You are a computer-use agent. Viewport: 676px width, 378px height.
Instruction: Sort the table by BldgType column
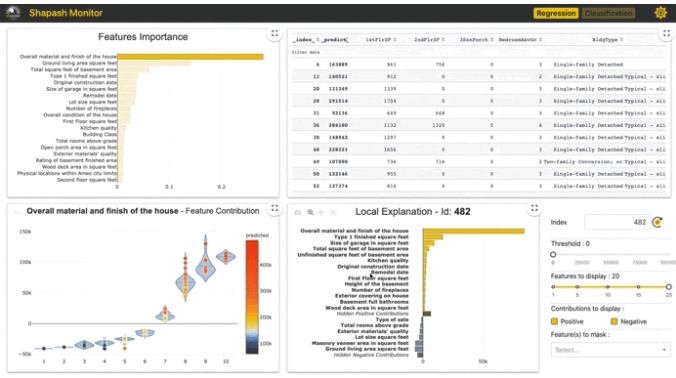[622, 40]
